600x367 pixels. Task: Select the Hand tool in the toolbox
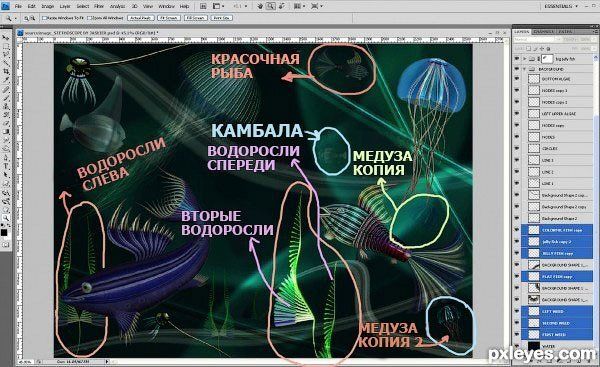click(5, 209)
